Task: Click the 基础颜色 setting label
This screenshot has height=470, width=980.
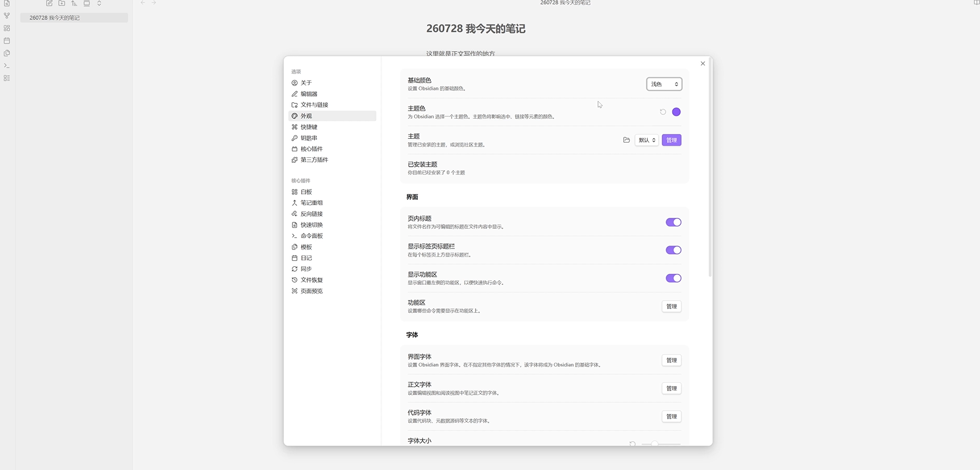Action: (419, 81)
